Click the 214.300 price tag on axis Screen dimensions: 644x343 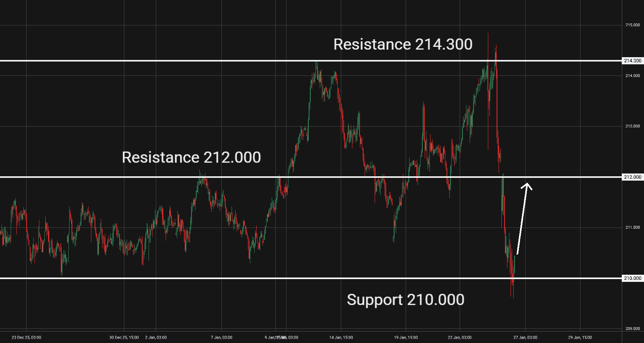coord(632,61)
